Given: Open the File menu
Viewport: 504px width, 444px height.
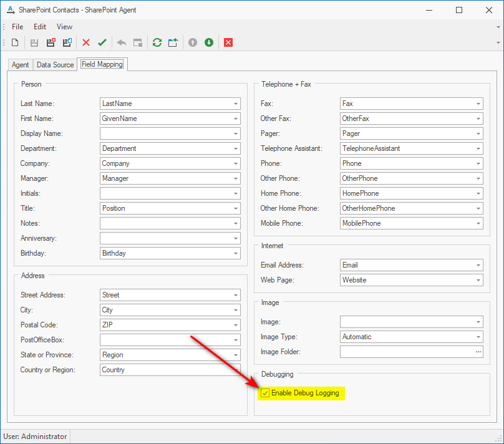Looking at the screenshot, I should 17,27.
